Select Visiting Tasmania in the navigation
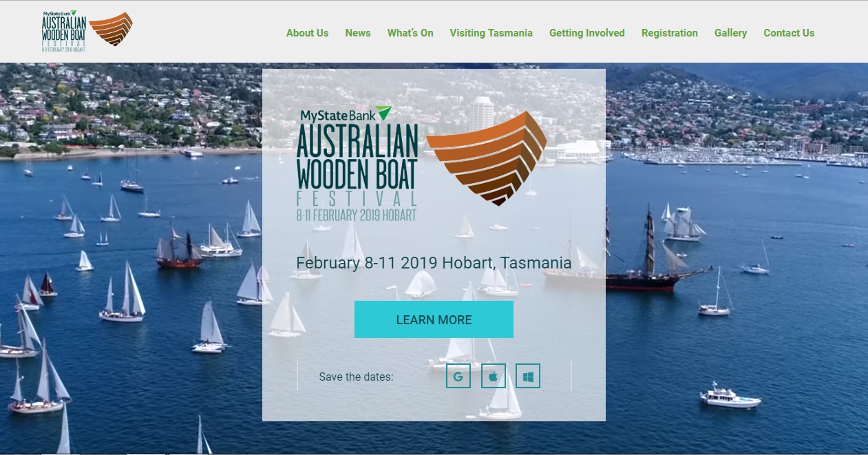868x455 pixels. (x=491, y=33)
